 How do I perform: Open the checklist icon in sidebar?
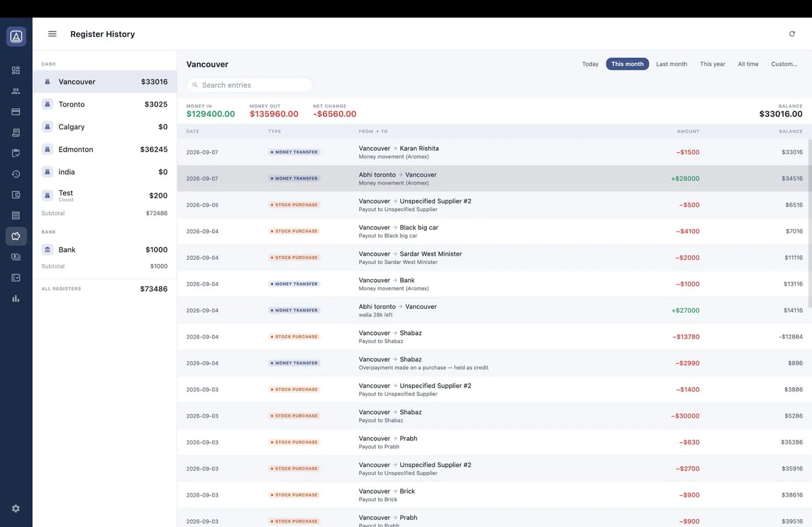click(x=16, y=278)
